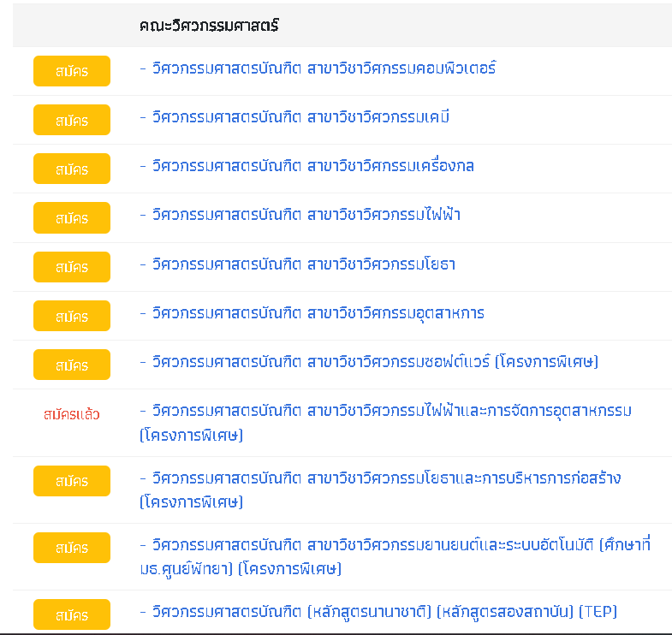The image size is (672, 635).
Task: Open the สาขาวิชาวิศวกรรมโยธา program link
Action: tap(297, 264)
